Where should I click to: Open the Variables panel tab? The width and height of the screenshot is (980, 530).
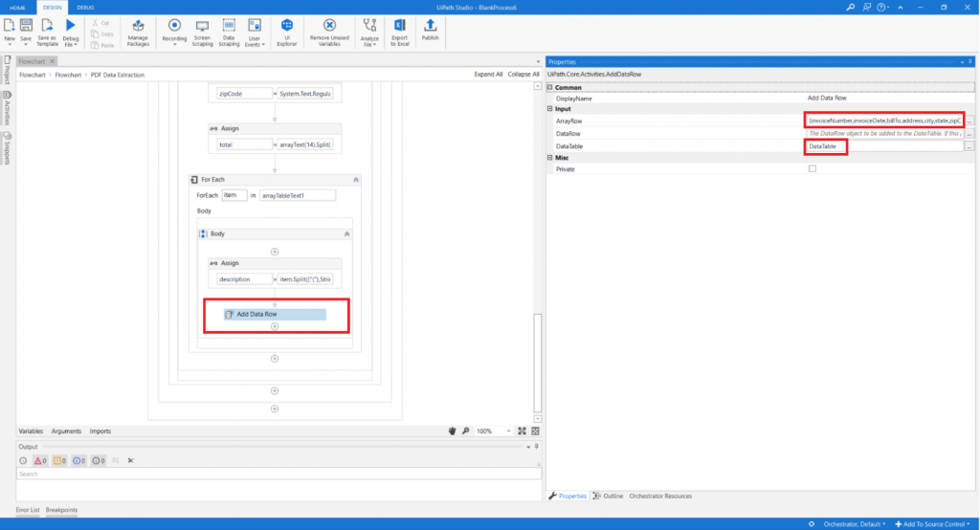pos(31,431)
